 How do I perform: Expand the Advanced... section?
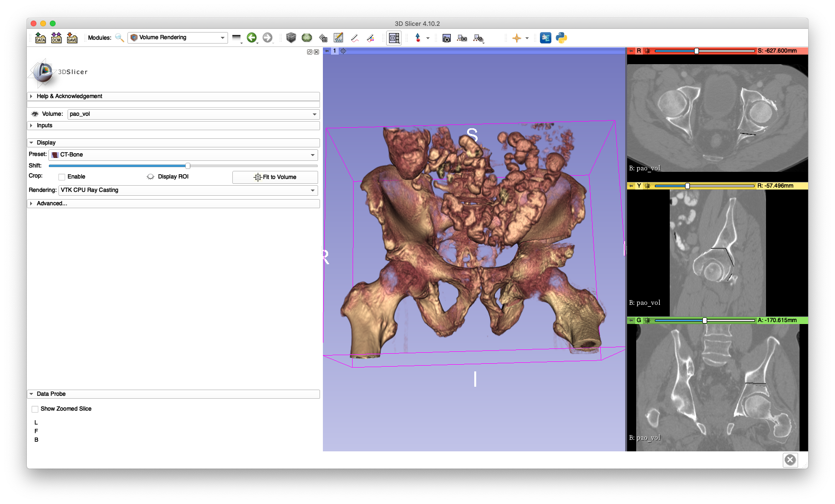(x=173, y=203)
